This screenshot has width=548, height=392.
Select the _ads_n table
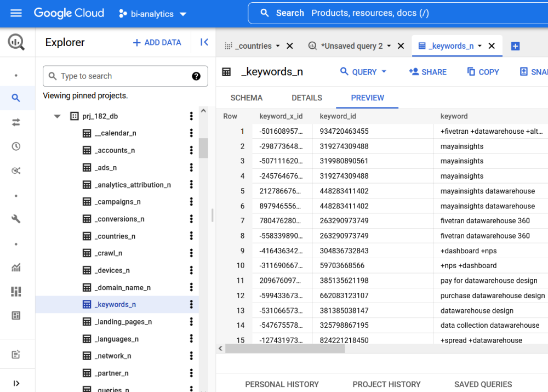click(106, 168)
